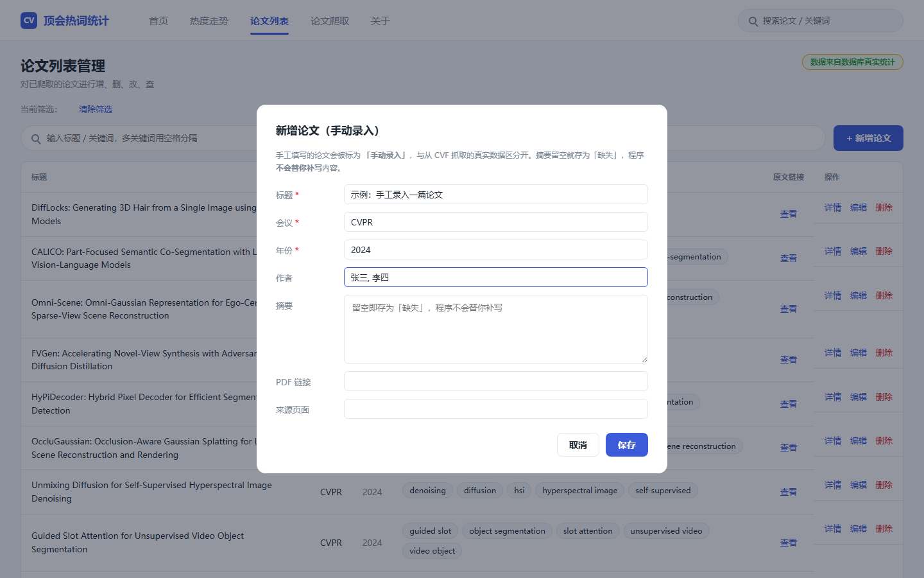Click the search magnifier icon in top bar

tap(753, 21)
